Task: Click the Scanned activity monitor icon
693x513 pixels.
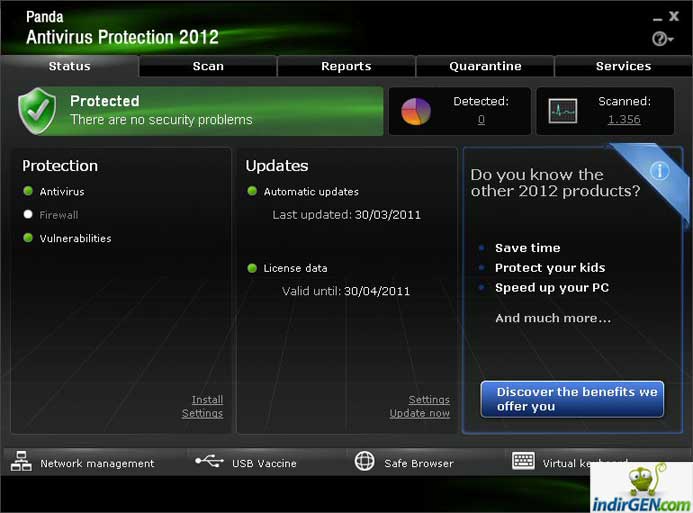Action: pos(562,111)
